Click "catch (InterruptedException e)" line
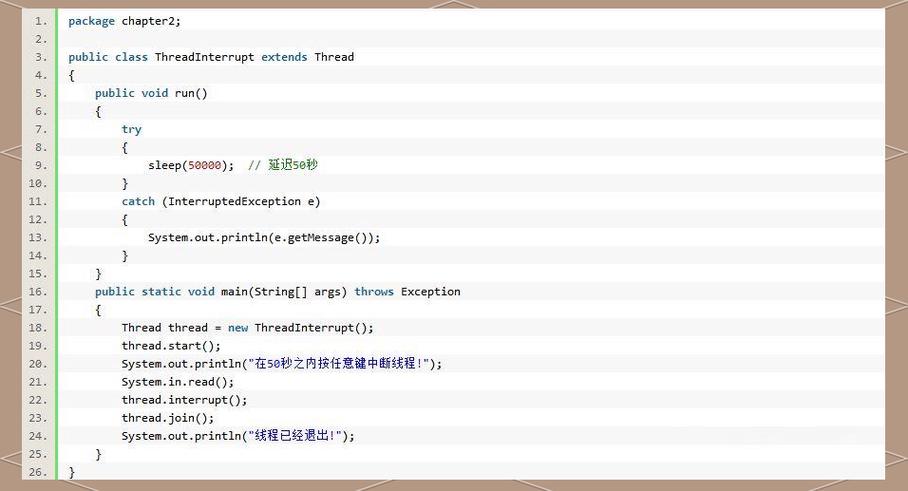This screenshot has height=491, width=908. [221, 201]
